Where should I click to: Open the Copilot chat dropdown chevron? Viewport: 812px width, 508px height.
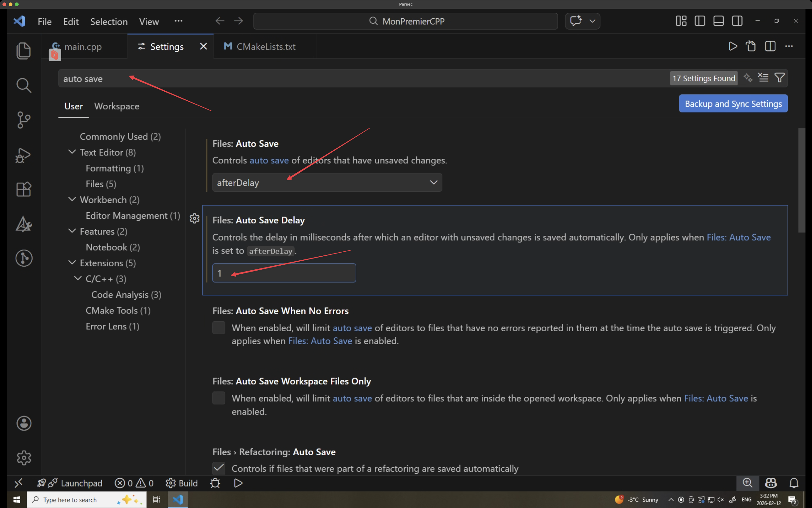point(592,21)
